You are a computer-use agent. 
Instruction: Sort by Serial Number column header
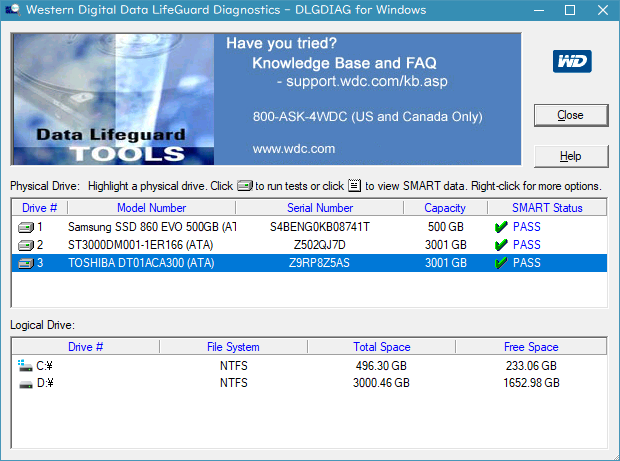319,208
